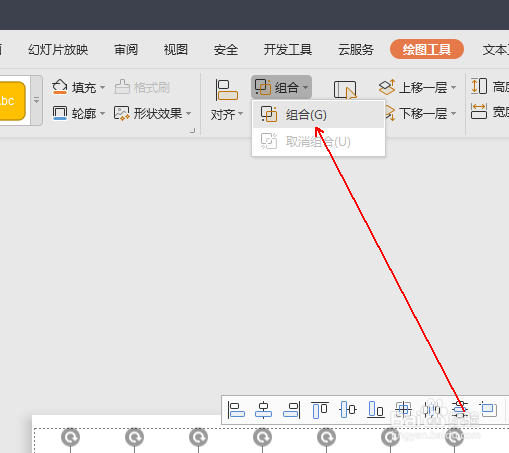Viewport: 509px width, 453px height.
Task: Expand the 对齐 dropdown arrow
Action: [240, 114]
